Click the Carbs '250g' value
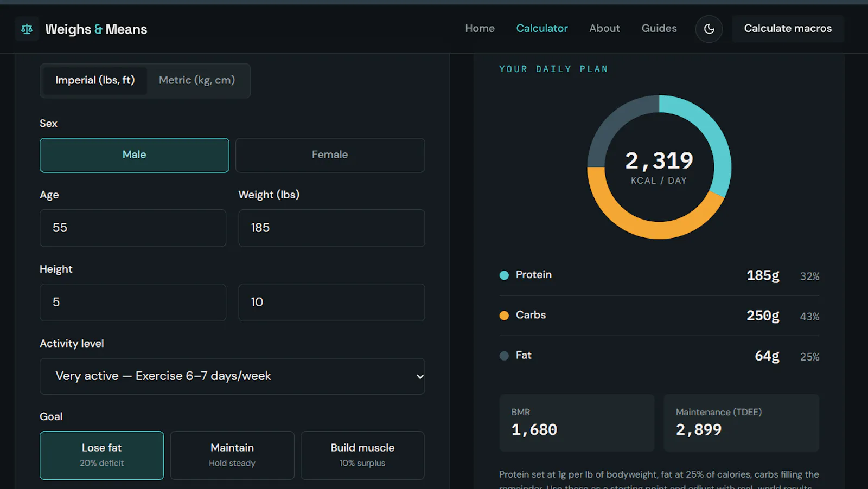 (x=763, y=316)
